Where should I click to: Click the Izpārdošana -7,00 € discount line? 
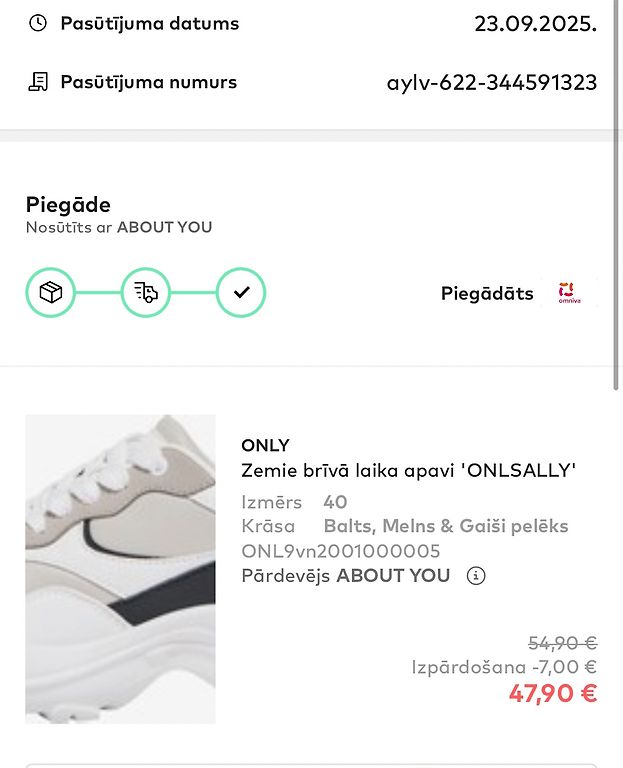click(x=504, y=667)
